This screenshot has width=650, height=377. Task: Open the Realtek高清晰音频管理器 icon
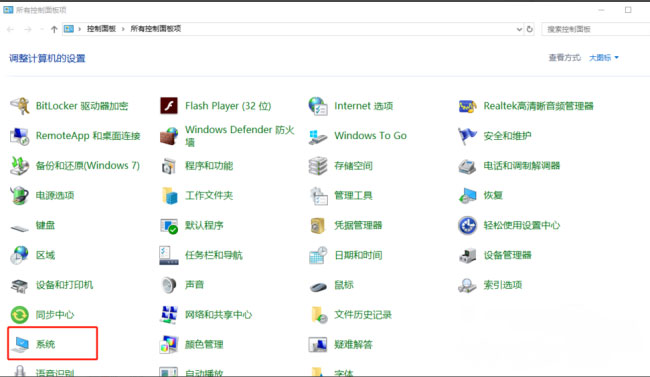tap(467, 106)
